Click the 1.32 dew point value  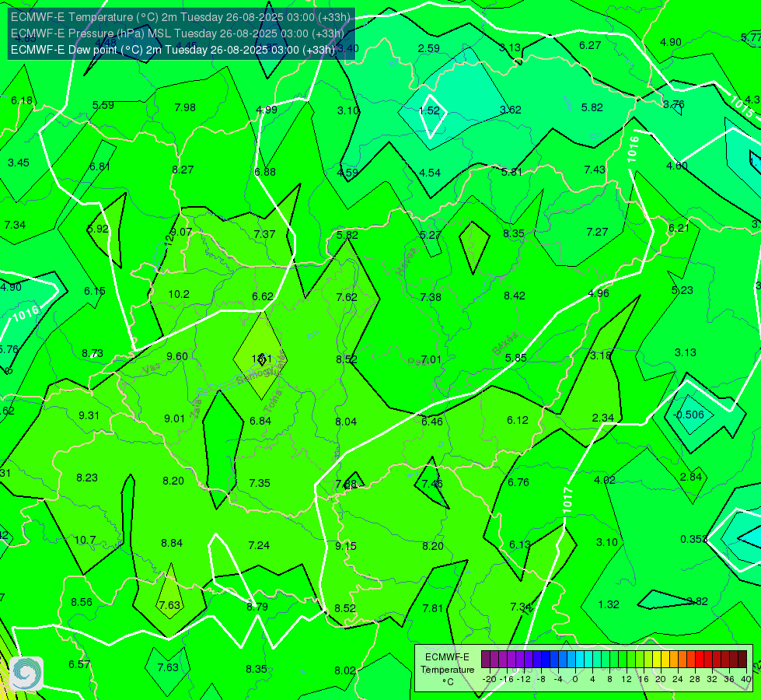[609, 605]
